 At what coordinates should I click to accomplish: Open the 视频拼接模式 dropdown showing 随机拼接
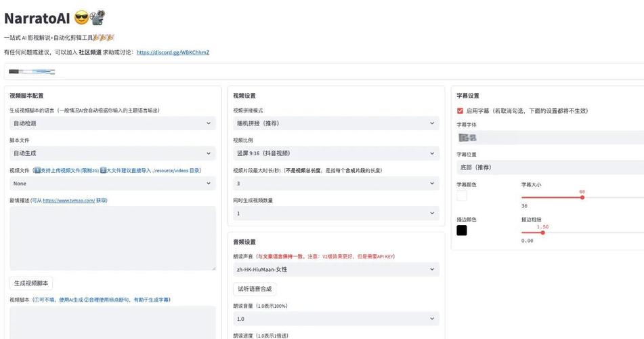[336, 123]
